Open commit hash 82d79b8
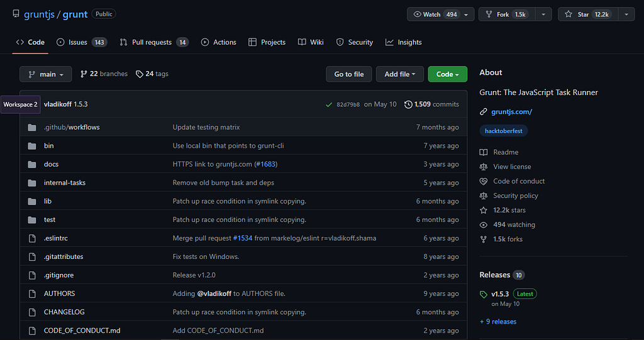The height and width of the screenshot is (340, 644). pyautogui.click(x=348, y=105)
